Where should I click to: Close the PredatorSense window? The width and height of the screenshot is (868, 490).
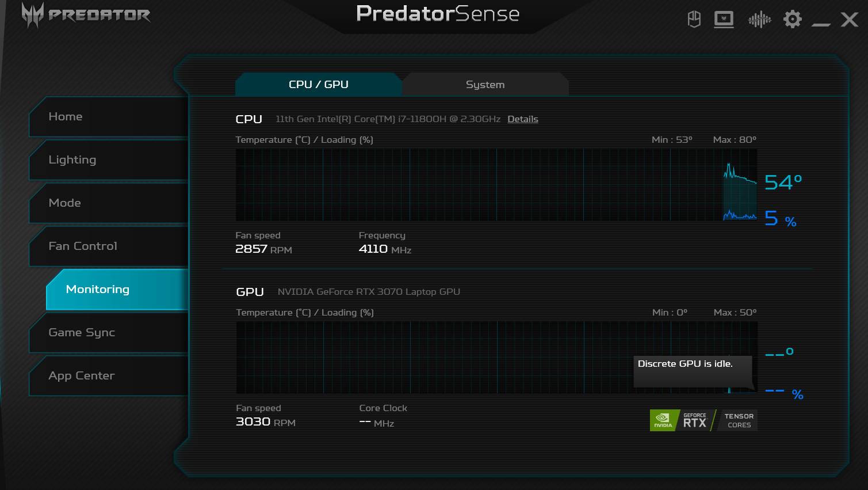[849, 20]
